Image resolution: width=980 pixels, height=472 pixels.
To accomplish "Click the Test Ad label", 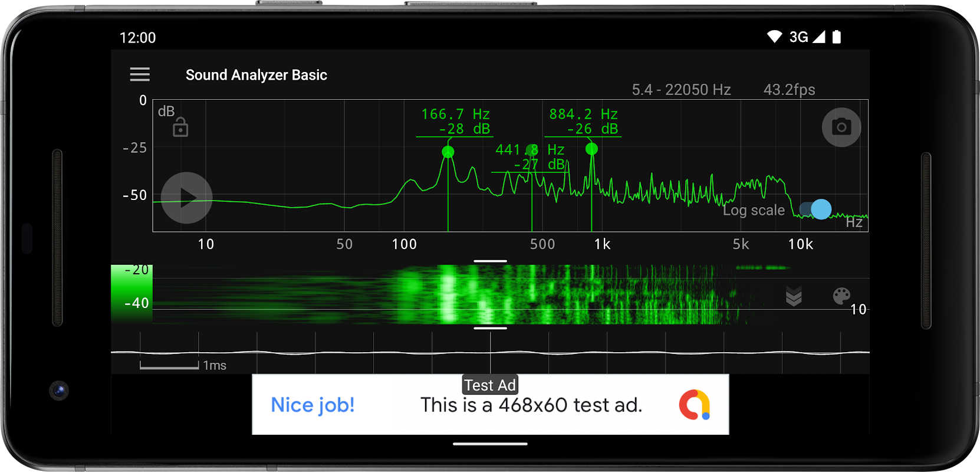I will click(490, 385).
